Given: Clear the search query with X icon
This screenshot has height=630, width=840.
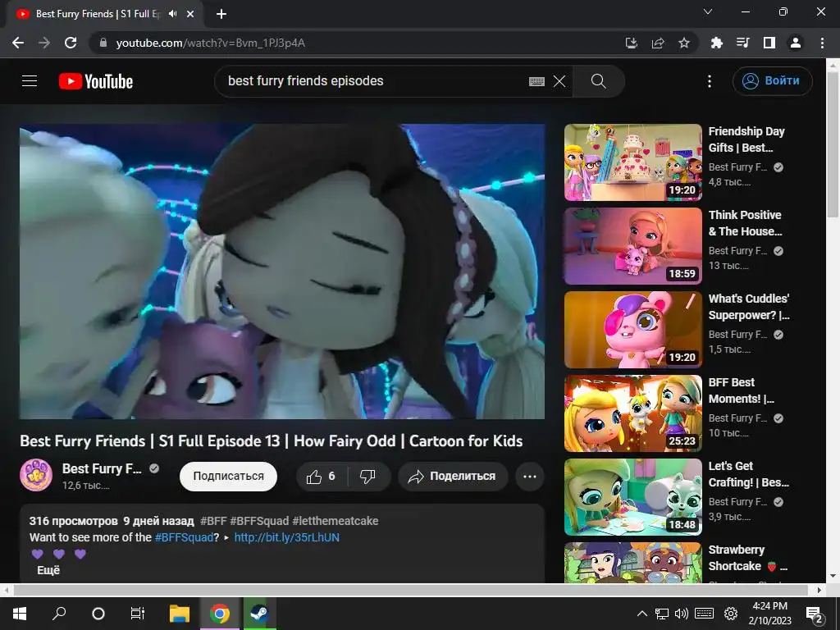Looking at the screenshot, I should tap(559, 81).
